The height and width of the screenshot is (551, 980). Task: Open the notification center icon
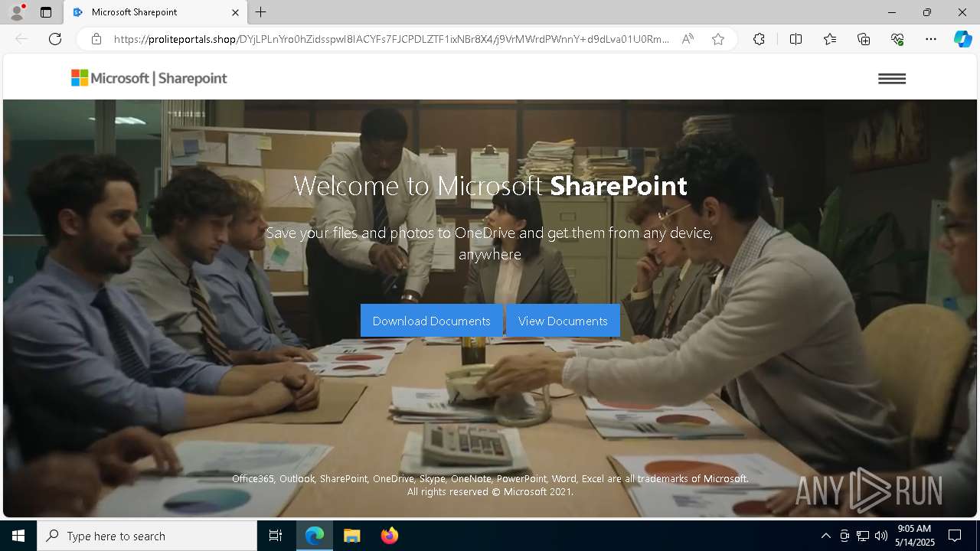pyautogui.click(x=955, y=536)
